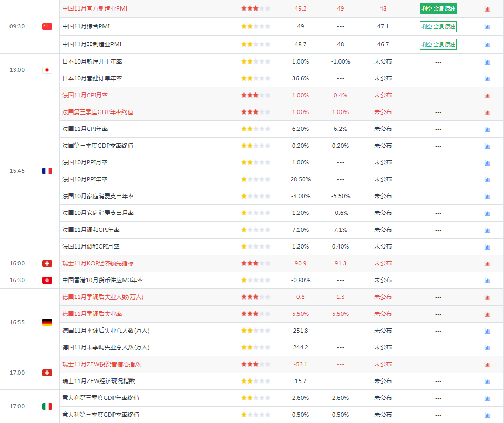
Task: Select the 中国11月综合PMI row title
Action: (86, 26)
